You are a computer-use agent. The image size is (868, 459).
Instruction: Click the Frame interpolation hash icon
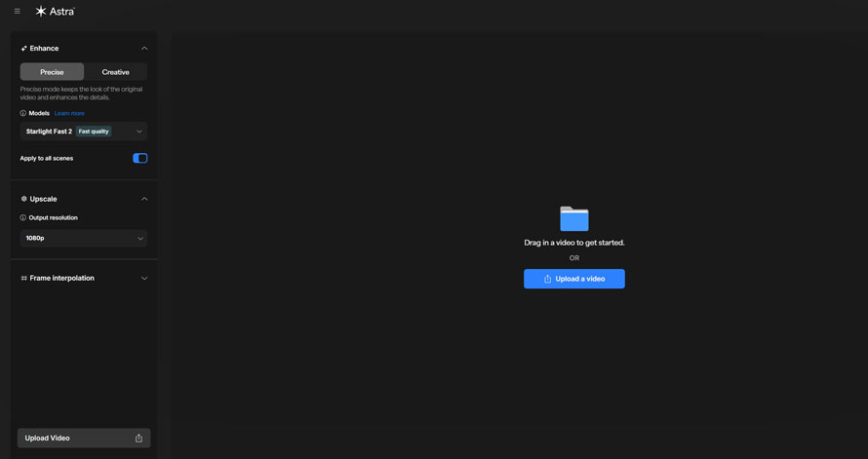(23, 278)
